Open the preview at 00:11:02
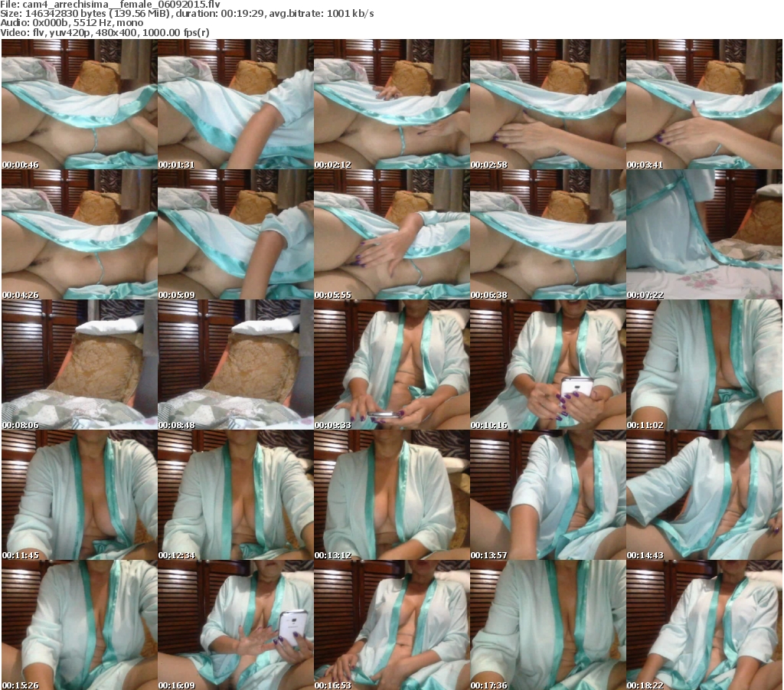Image resolution: width=784 pixels, height=690 pixels. pos(704,365)
